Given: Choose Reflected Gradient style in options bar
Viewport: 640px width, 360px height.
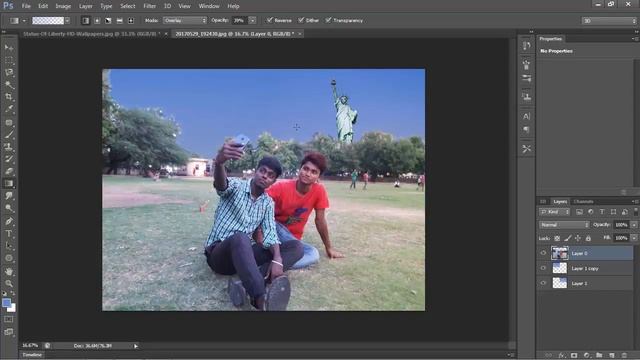Looking at the screenshot, I should [120, 20].
